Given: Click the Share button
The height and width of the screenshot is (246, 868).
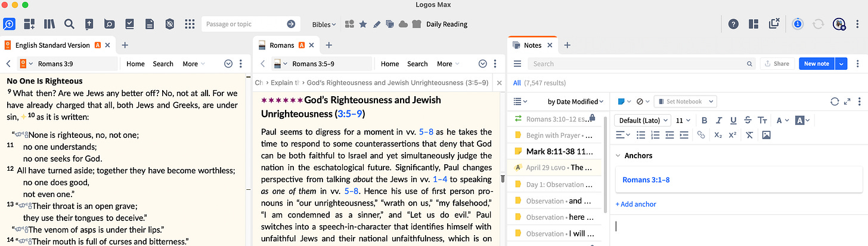Looking at the screenshot, I should click(x=777, y=64).
